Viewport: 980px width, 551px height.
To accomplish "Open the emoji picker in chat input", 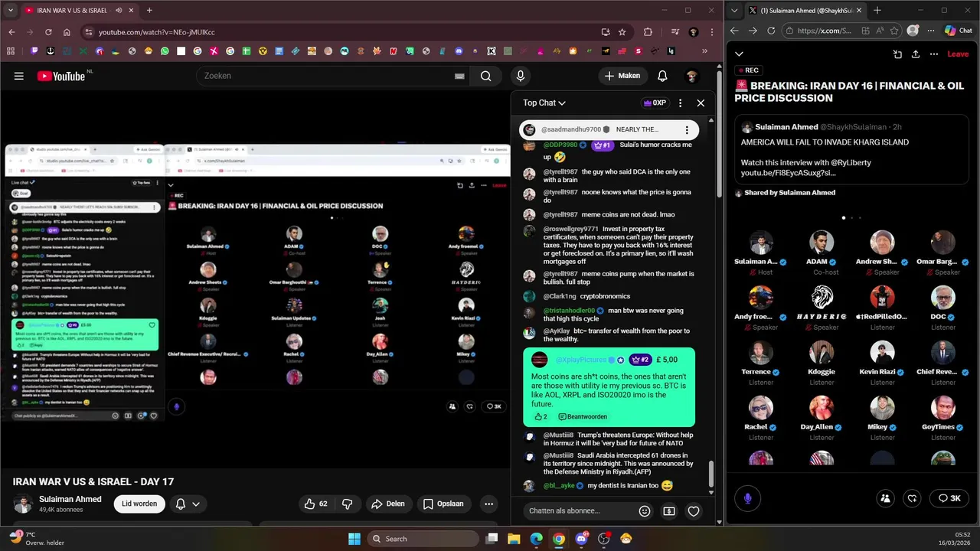I will (x=645, y=510).
